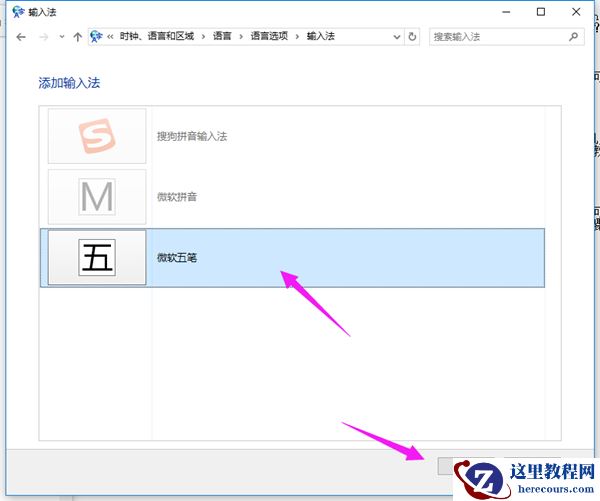Screen dimensions: 600x501
Task: Click the 搜索输入法 search field
Action: click(x=506, y=37)
